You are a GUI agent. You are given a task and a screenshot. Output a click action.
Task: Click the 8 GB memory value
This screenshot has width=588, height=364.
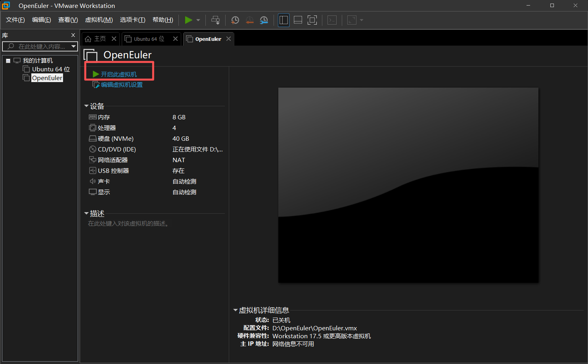point(179,117)
